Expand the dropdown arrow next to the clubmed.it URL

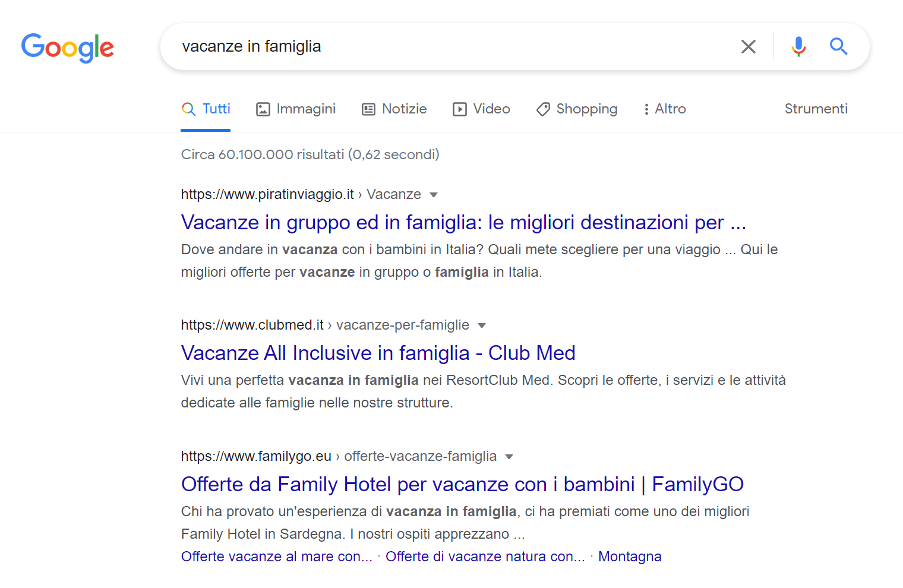pos(482,325)
